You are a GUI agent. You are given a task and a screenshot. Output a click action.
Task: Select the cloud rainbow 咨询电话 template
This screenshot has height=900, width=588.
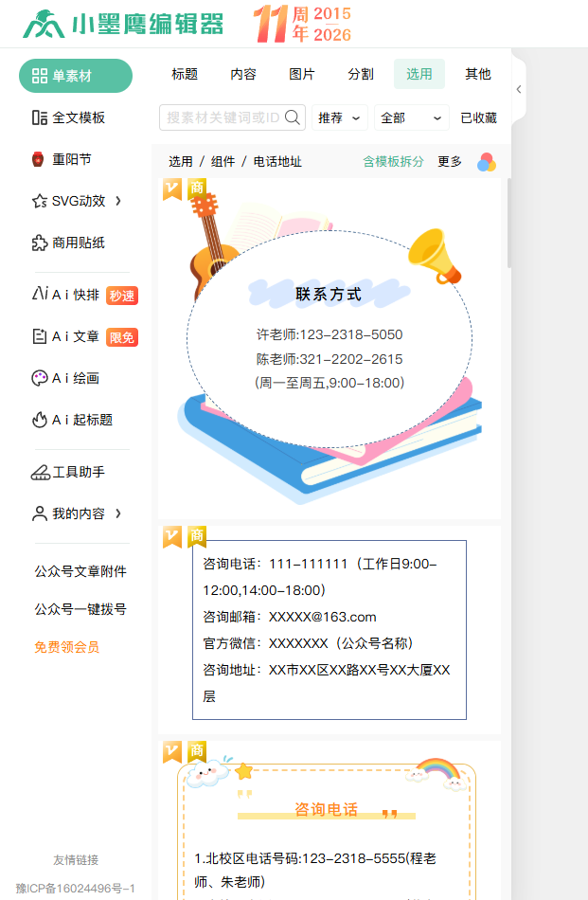pos(330,820)
